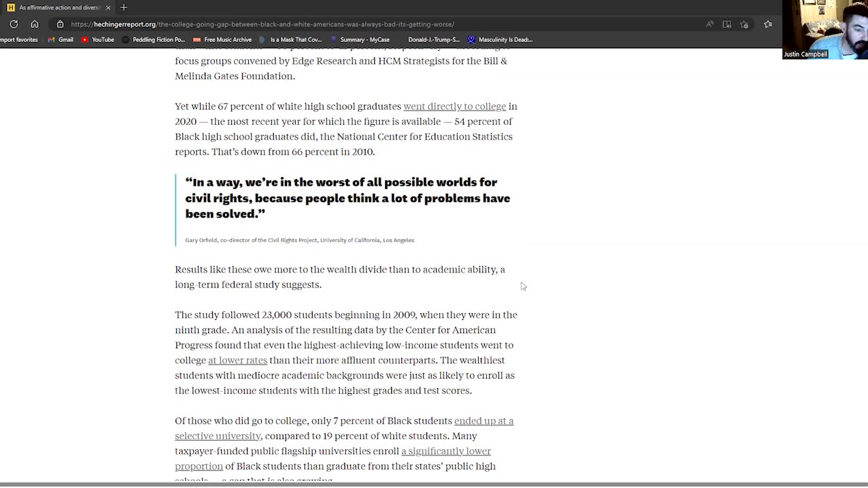Open the 'Is a Mask That Cov...' bookmark
Viewport: 868px width, 488px height.
[x=291, y=39]
